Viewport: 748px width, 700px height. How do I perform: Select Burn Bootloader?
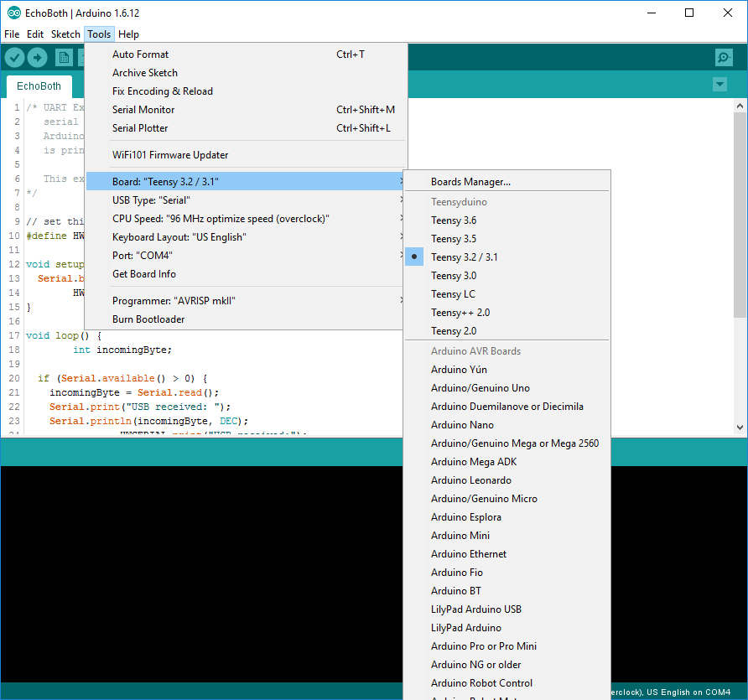point(148,319)
